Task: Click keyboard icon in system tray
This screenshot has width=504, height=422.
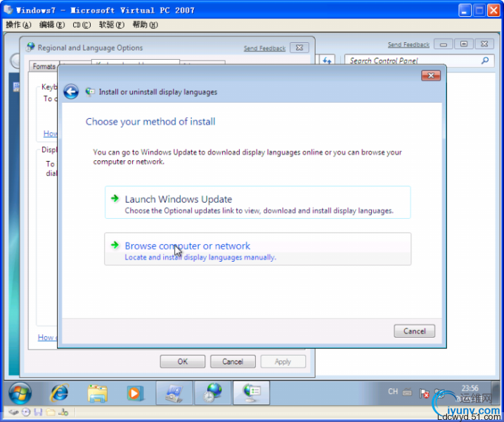Action: [407, 392]
